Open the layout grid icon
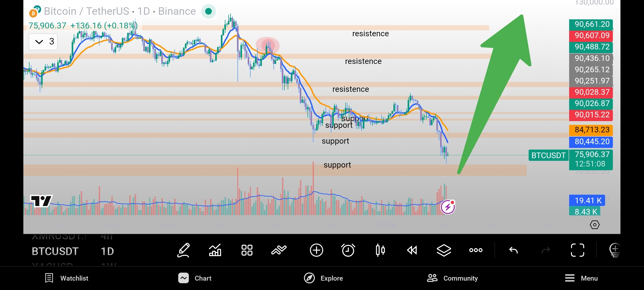 coord(247,250)
